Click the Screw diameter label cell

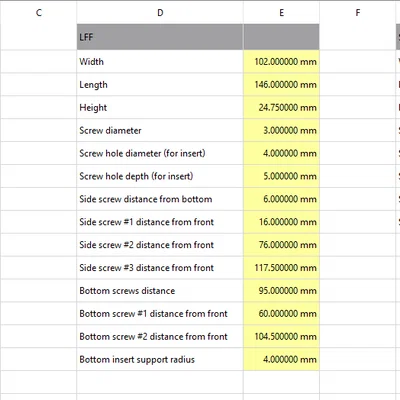tap(160, 130)
